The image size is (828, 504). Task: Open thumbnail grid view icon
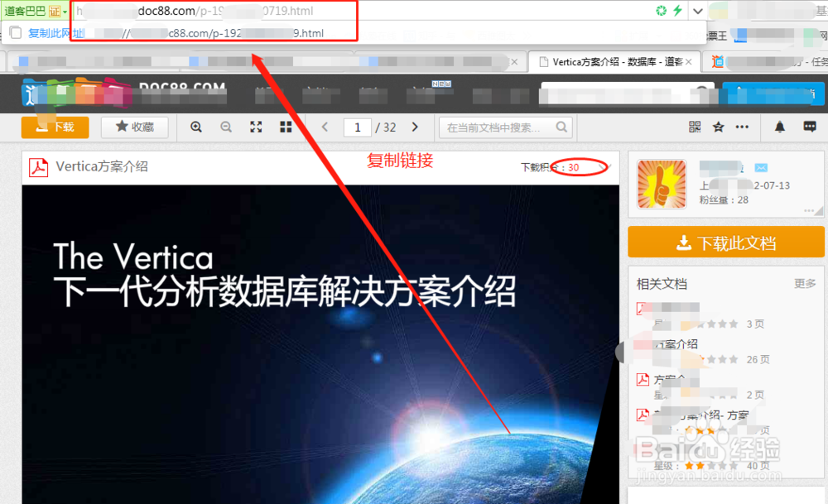pyautogui.click(x=286, y=127)
